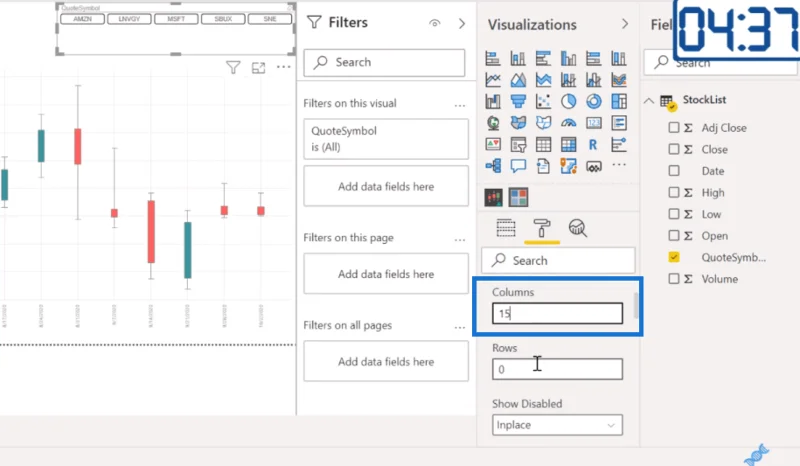Click the Rows value field

pyautogui.click(x=557, y=369)
